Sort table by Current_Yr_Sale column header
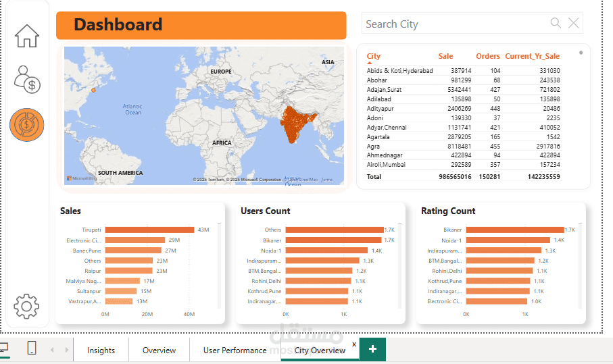 click(x=532, y=56)
